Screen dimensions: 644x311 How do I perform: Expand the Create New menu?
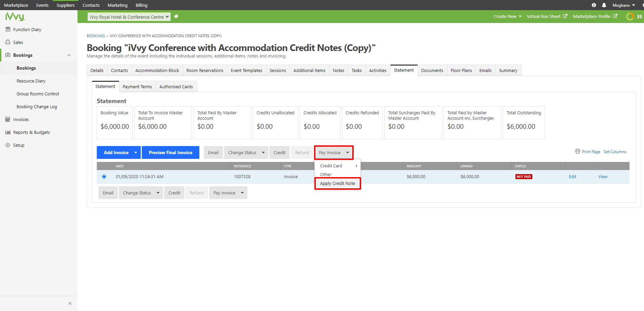(507, 16)
